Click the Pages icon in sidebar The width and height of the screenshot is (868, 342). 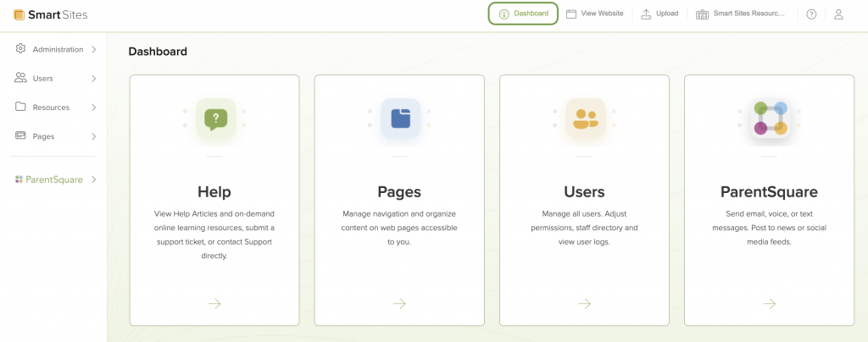(x=20, y=135)
